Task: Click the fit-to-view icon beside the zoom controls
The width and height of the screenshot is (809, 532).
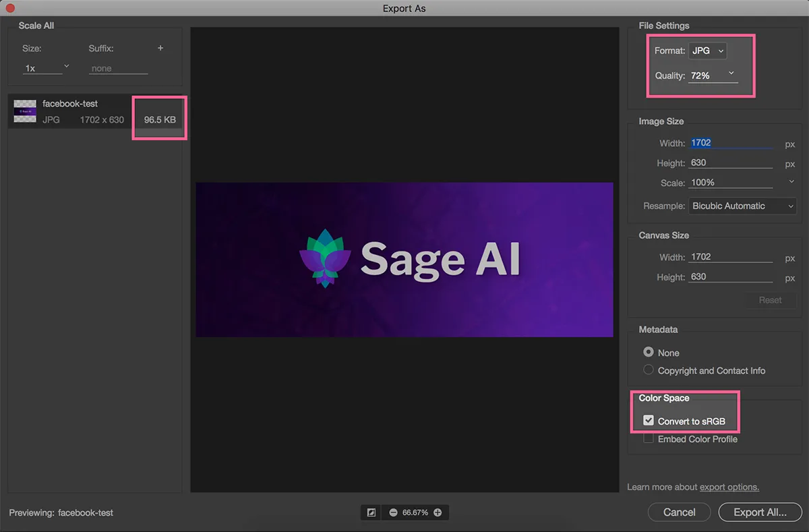Action: pos(371,512)
